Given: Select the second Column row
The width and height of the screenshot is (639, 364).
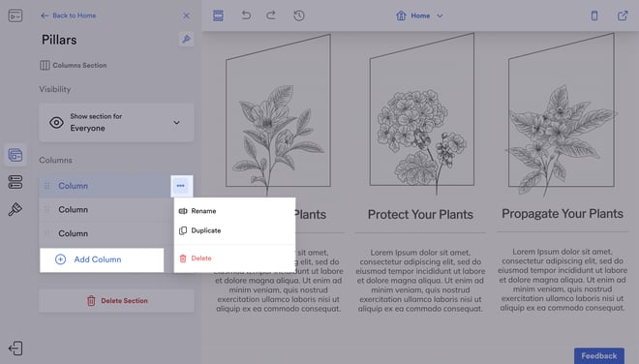Looking at the screenshot, I should pos(106,209).
